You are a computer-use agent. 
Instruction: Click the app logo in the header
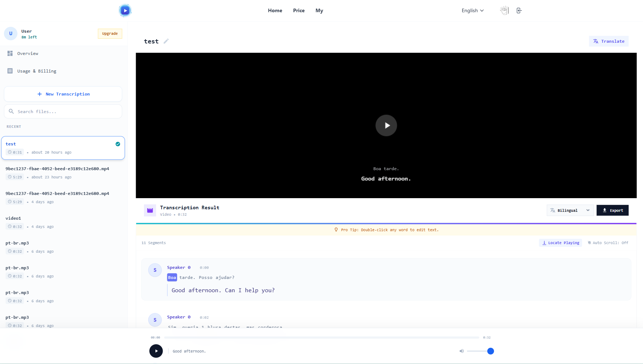(x=125, y=10)
